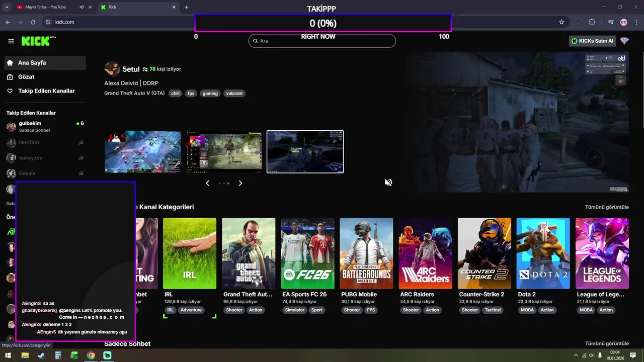Click the Adventure tag under IRL
The width and height of the screenshot is (644, 362).
click(x=191, y=310)
